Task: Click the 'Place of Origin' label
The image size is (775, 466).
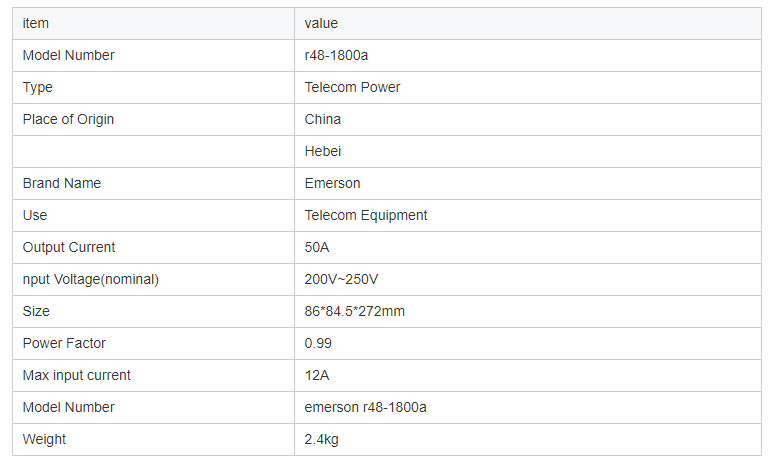Action: (68, 120)
